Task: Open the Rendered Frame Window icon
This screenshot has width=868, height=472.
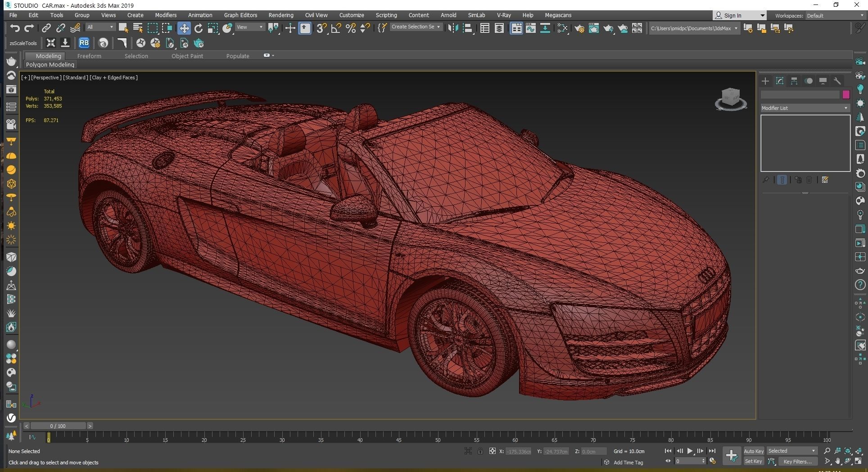Action: pyautogui.click(x=594, y=28)
